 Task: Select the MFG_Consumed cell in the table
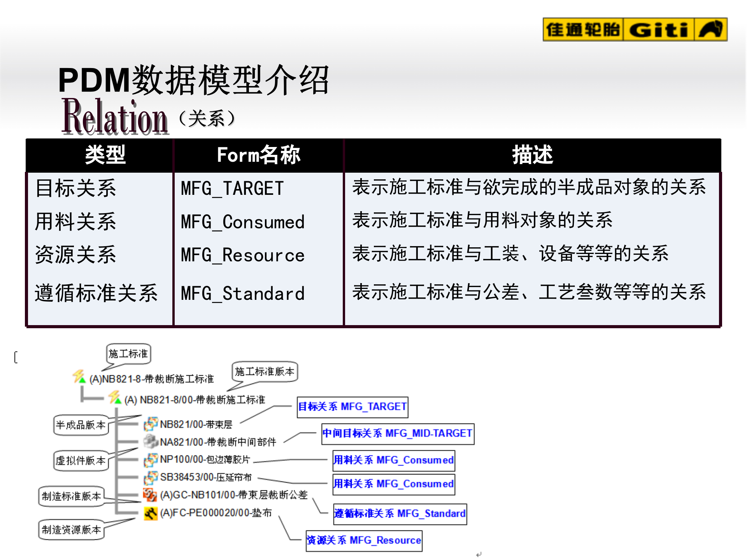[242, 222]
